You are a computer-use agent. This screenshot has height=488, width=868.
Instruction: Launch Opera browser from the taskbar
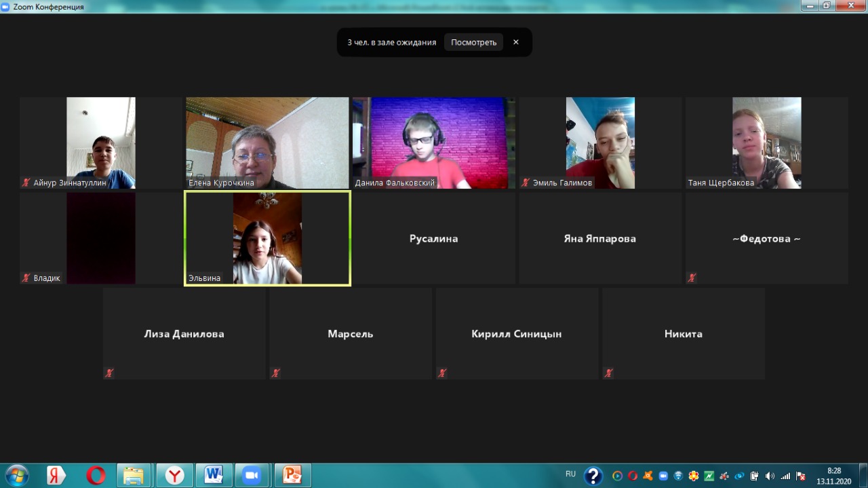[96, 475]
